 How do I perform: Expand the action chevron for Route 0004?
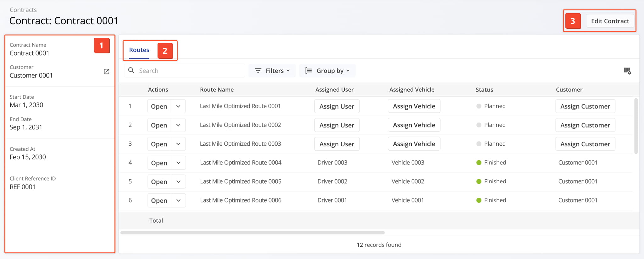pyautogui.click(x=178, y=163)
